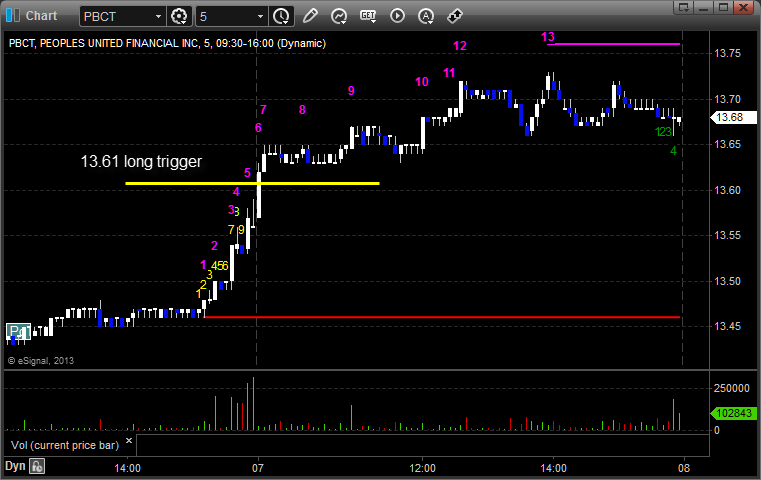Viewport: 761px width, 480px height.
Task: Click the lock icon beside Dyn
Action: (x=37, y=466)
